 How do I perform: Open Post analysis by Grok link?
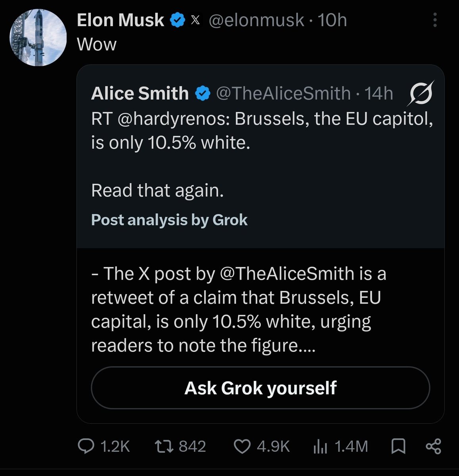169,220
